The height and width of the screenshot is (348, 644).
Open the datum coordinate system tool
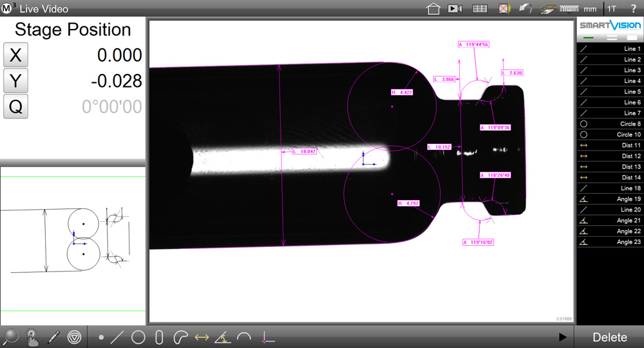(269, 336)
